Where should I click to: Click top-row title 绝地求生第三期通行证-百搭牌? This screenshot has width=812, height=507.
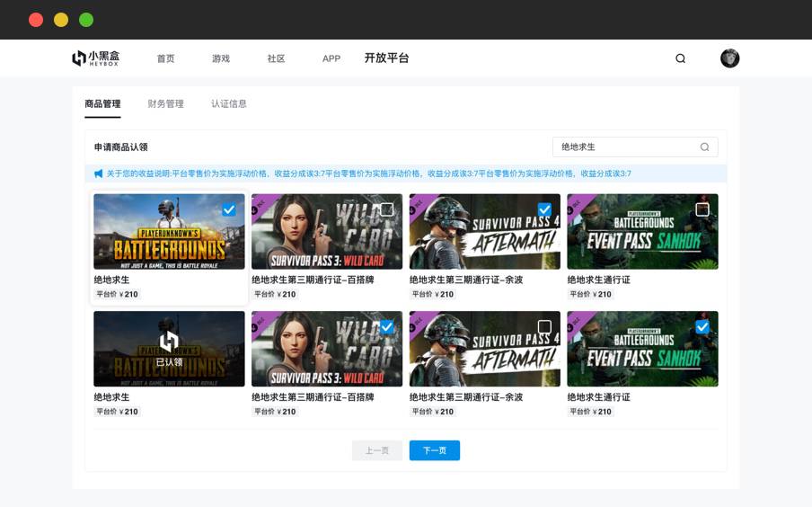coord(313,280)
